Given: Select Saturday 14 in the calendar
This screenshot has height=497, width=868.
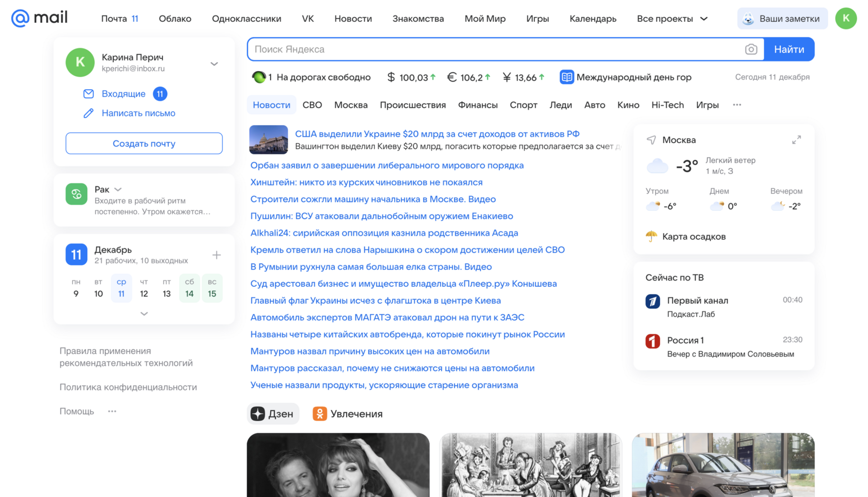Looking at the screenshot, I should (x=190, y=288).
